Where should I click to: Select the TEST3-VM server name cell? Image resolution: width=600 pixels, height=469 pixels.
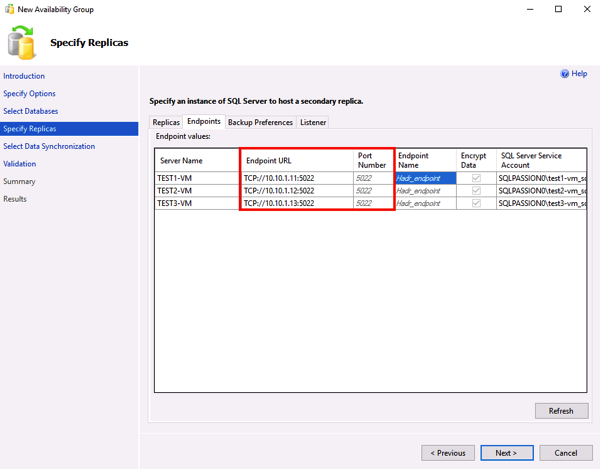[197, 204]
